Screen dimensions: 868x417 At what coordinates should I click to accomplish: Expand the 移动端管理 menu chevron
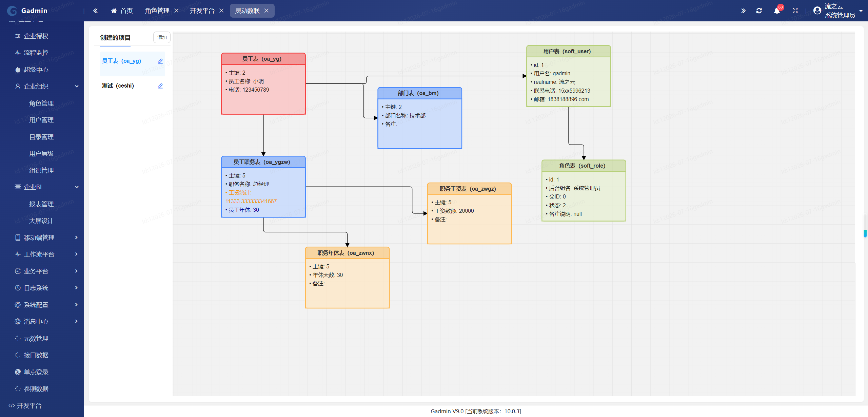[77, 238]
